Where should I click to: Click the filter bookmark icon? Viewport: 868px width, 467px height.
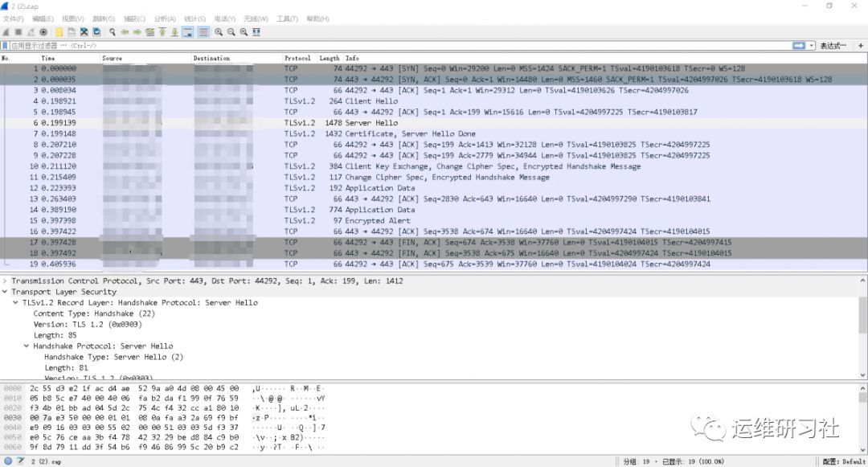[5, 45]
